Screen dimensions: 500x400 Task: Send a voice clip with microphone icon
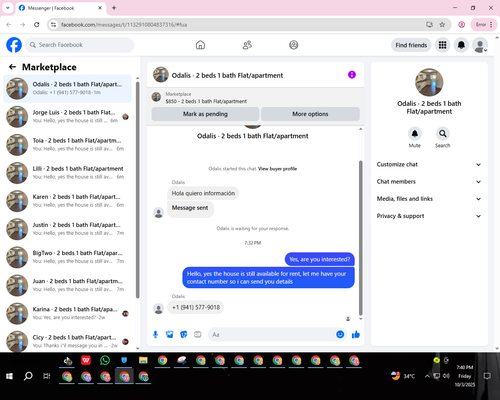tap(155, 334)
